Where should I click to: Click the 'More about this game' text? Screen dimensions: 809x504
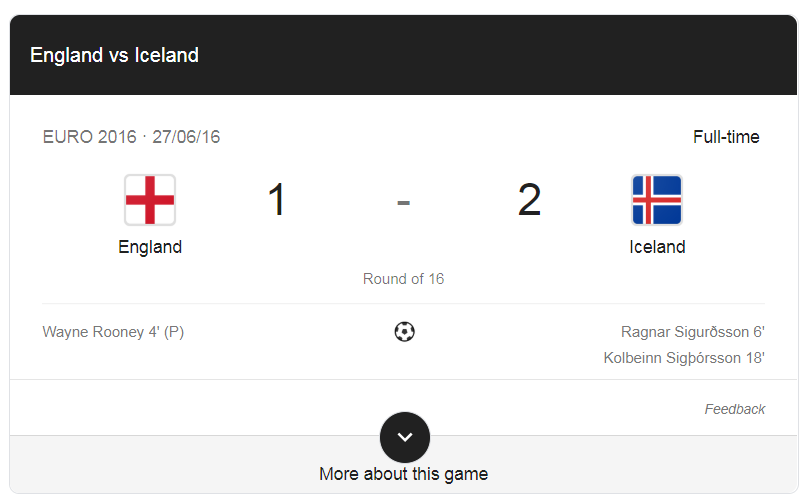[404, 474]
